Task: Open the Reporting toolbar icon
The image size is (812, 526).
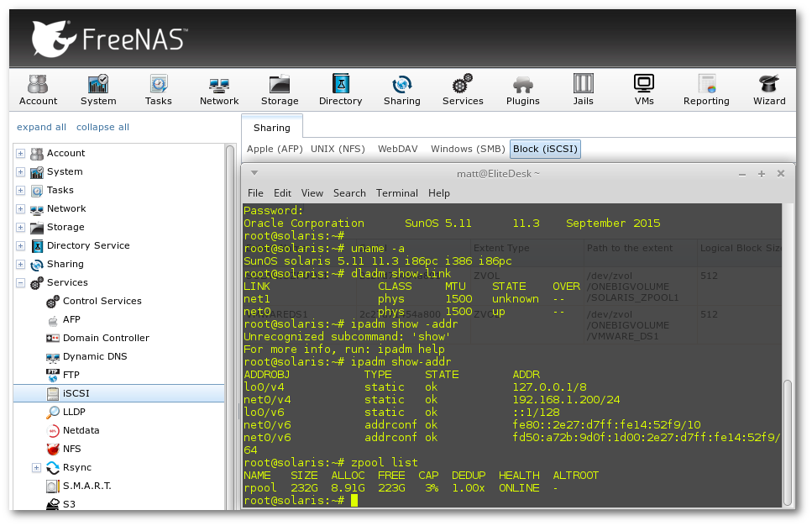Action: pos(706,90)
